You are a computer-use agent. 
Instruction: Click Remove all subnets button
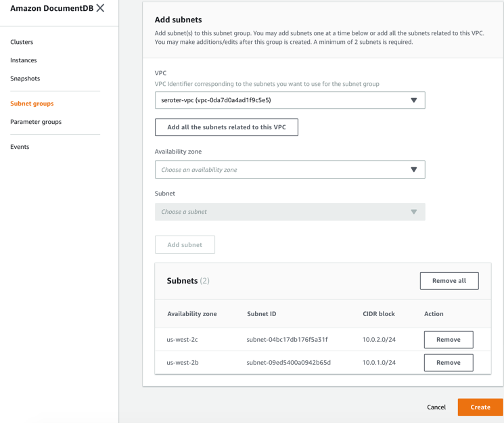coord(449,281)
